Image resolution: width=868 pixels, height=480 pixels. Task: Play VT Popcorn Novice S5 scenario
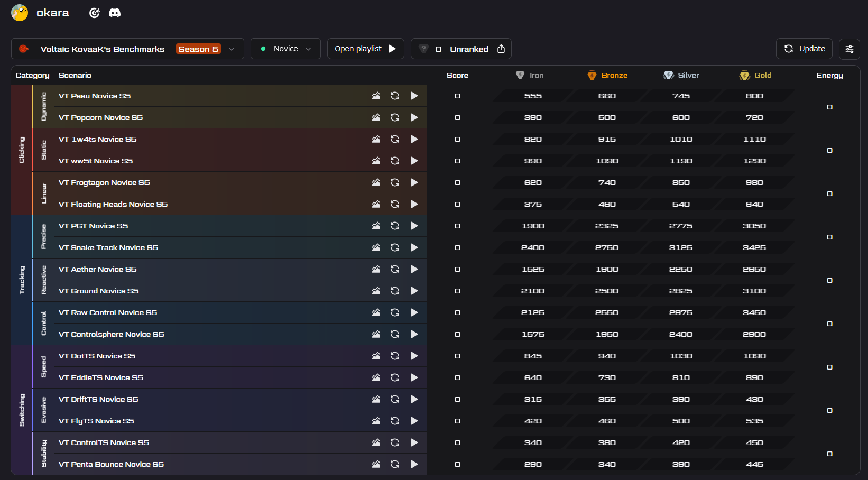(x=414, y=117)
